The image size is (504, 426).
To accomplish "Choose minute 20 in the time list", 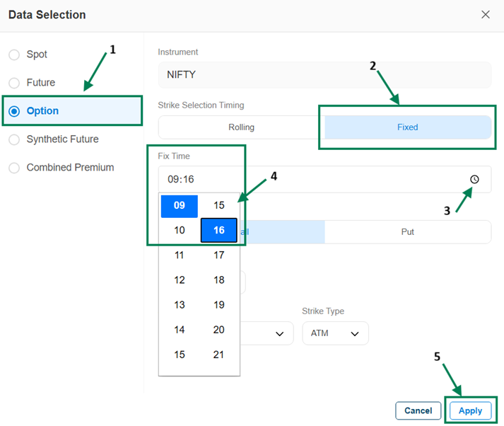I will click(x=219, y=330).
